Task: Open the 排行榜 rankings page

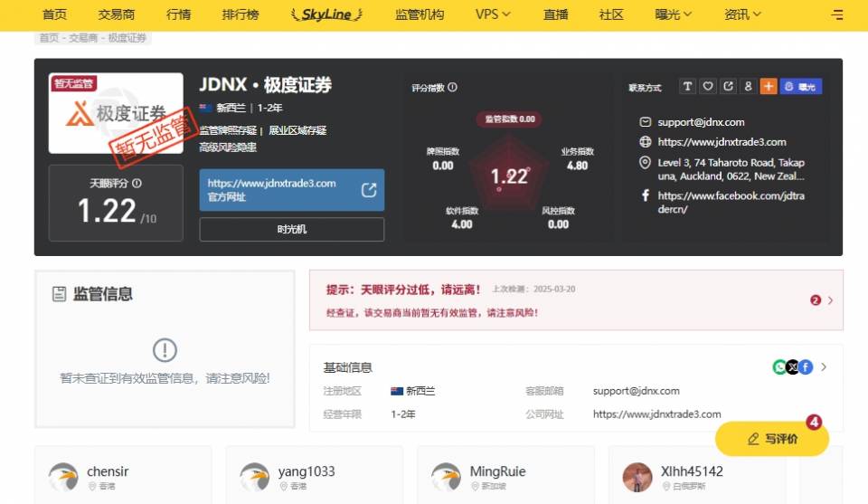Action: pyautogui.click(x=241, y=14)
